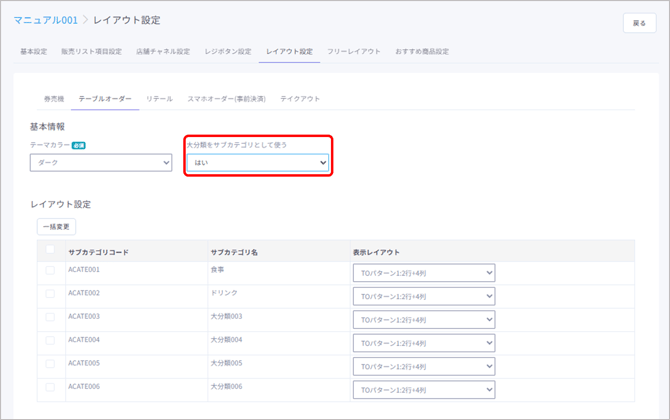The width and height of the screenshot is (670, 420).
Task: Switch to 販売リスト項目設定 tab
Action: point(91,51)
